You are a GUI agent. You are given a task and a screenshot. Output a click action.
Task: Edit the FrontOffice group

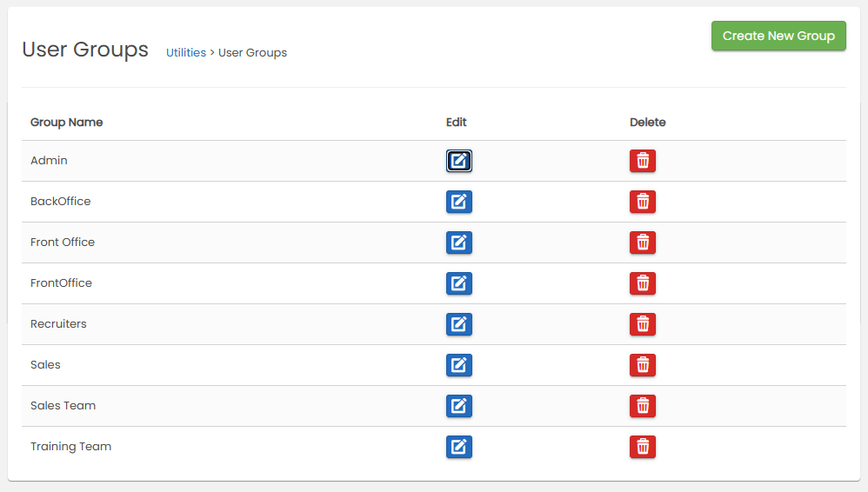point(459,283)
